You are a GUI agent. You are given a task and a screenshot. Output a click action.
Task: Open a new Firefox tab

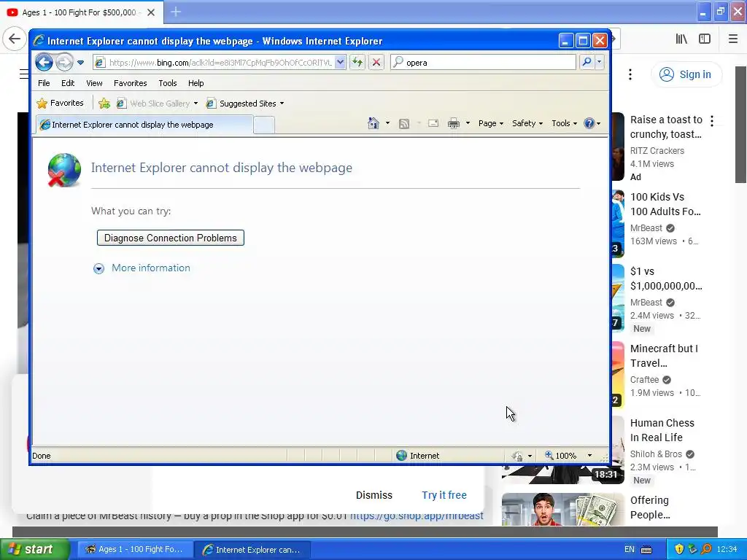click(176, 12)
